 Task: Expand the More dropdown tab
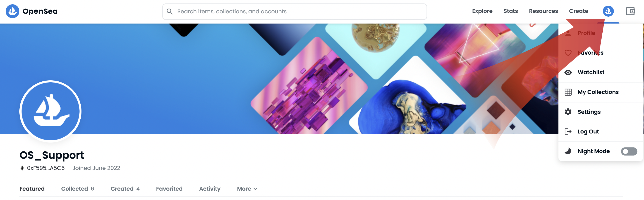247,189
